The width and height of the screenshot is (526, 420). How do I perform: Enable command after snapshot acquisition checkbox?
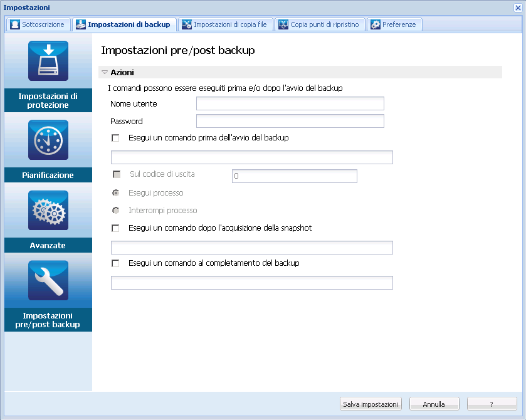click(x=115, y=228)
